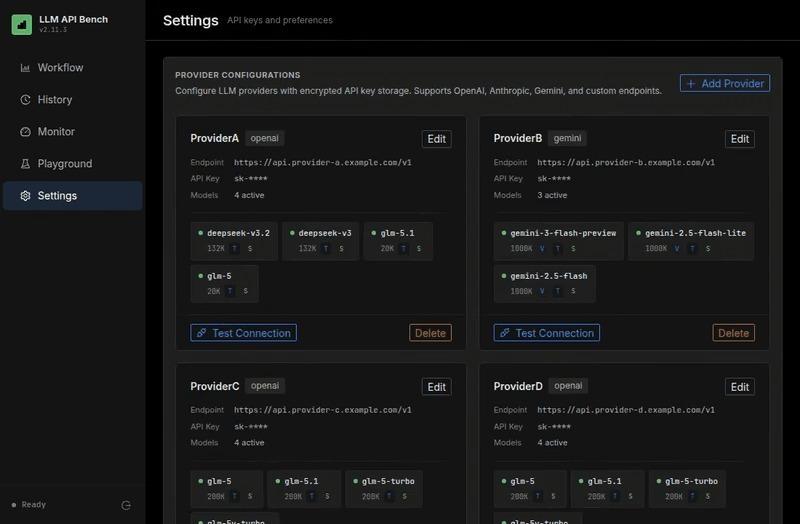
Task: Click ProviderA's masked API key sk-****
Action: point(251,179)
